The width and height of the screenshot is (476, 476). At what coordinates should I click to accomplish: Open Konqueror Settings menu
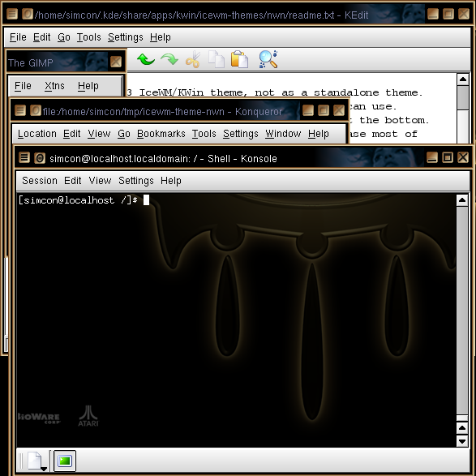pos(240,134)
